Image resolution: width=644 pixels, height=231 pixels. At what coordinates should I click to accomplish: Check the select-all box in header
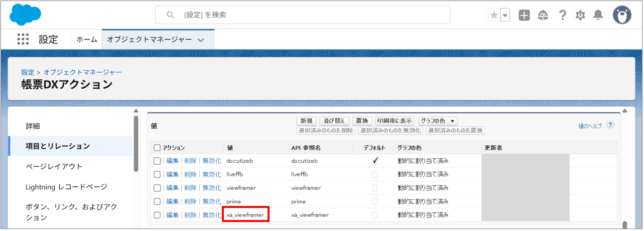tap(157, 148)
